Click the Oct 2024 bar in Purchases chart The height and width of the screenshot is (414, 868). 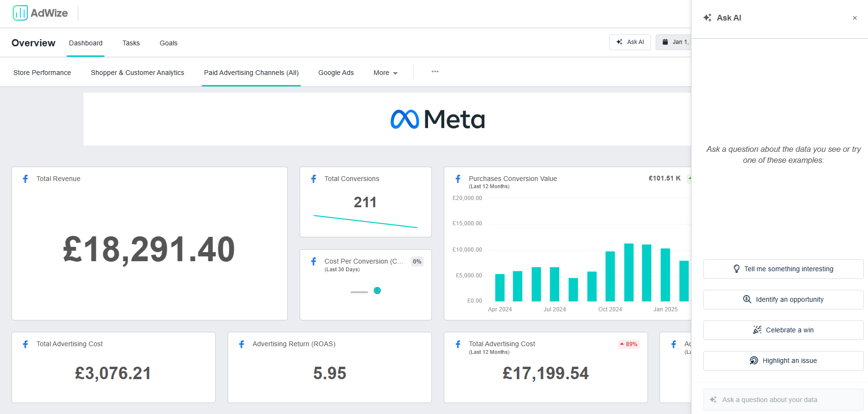pyautogui.click(x=610, y=276)
